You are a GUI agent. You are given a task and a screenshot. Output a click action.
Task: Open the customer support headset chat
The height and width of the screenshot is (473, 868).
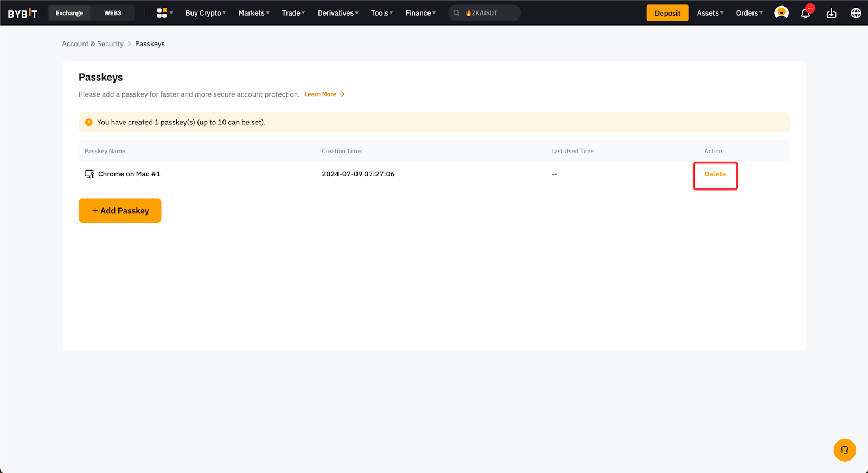(x=845, y=450)
